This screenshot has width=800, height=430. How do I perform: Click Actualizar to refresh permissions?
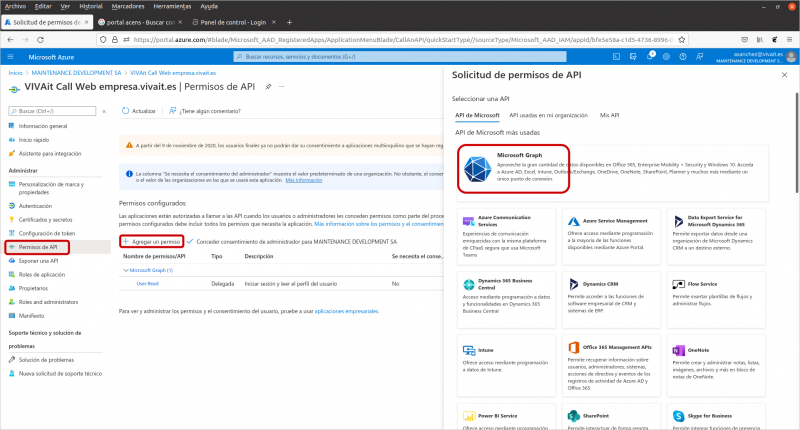click(x=139, y=111)
